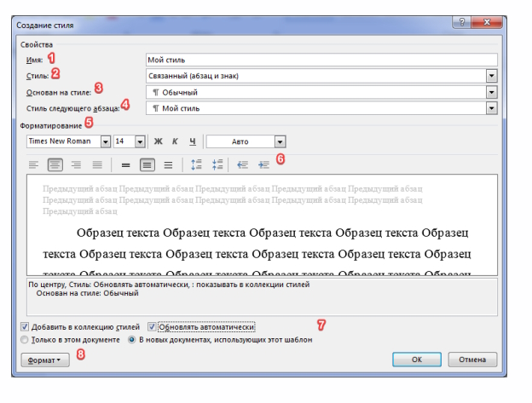Apply justified text alignment

coord(97,164)
